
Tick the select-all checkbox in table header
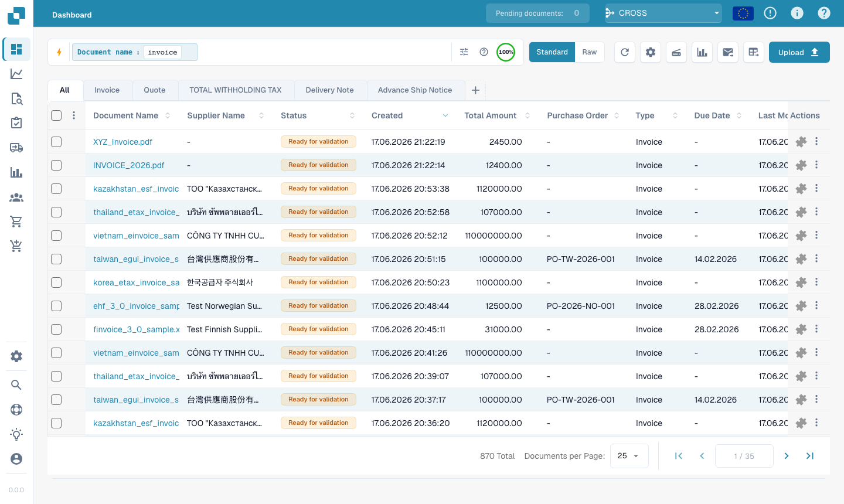(x=56, y=115)
